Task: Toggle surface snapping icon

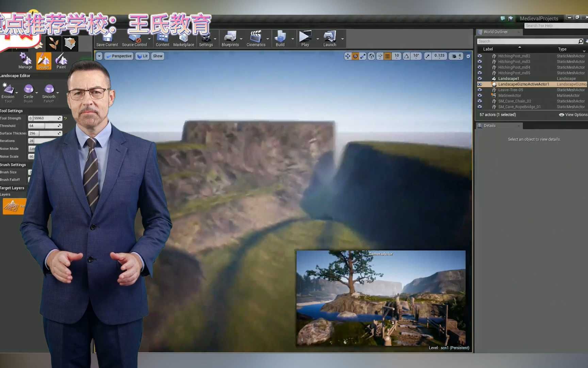Action: pyautogui.click(x=380, y=56)
